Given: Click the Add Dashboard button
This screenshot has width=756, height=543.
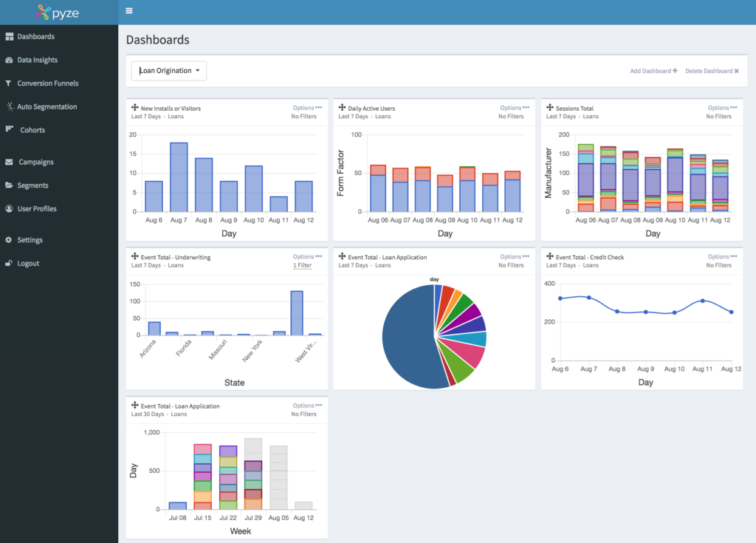Looking at the screenshot, I should [653, 71].
